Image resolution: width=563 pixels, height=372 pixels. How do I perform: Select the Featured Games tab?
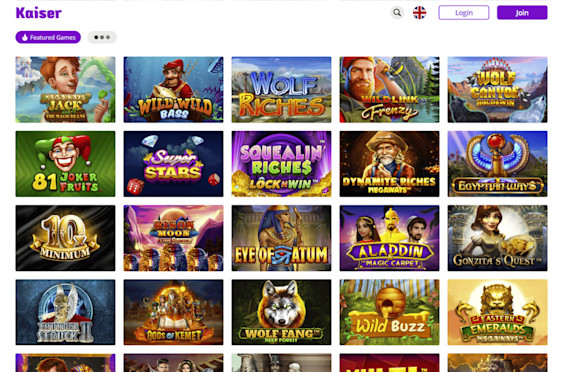(48, 37)
